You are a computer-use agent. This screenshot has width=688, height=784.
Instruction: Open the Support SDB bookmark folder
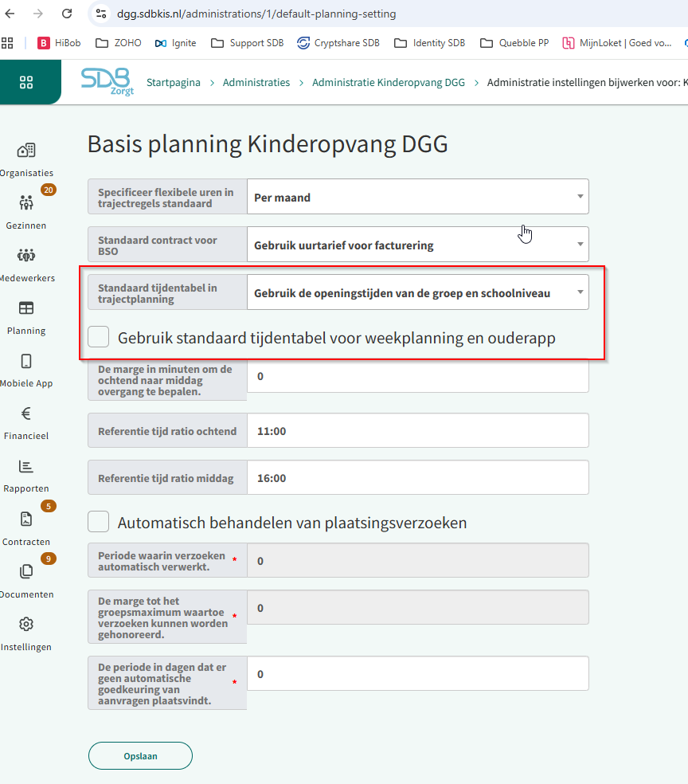pyautogui.click(x=248, y=43)
